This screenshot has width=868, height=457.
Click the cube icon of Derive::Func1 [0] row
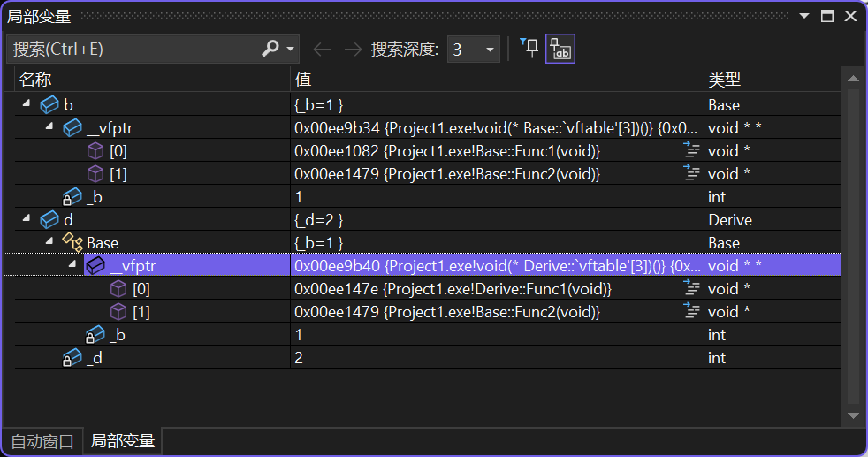(118, 289)
